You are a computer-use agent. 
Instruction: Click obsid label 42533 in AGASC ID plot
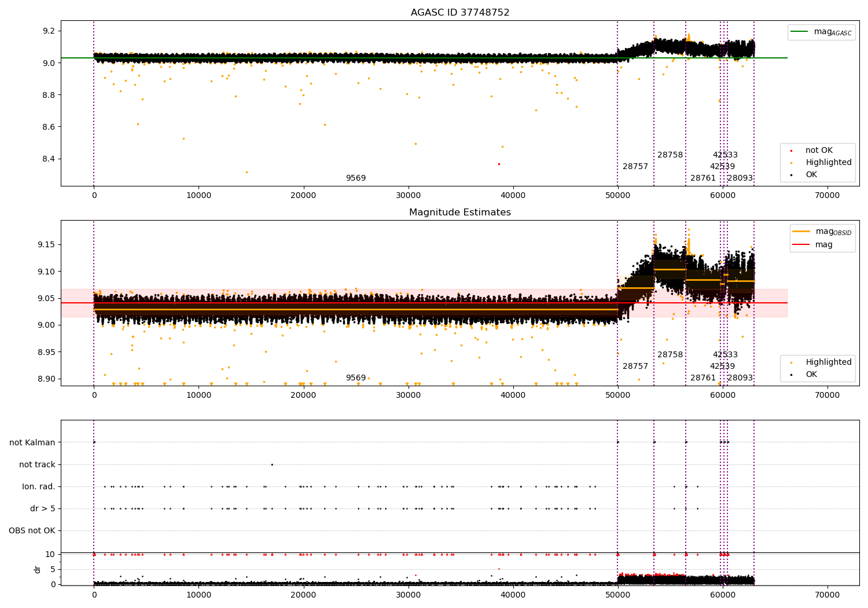[725, 155]
